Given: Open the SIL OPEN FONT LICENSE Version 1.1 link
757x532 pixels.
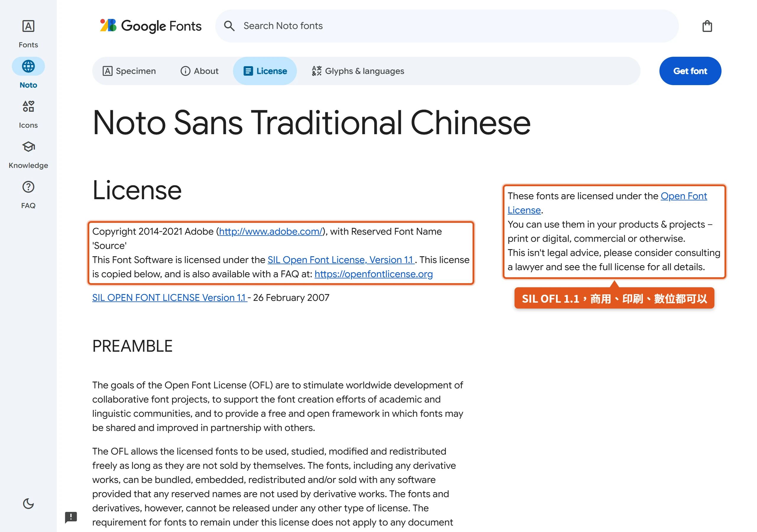Looking at the screenshot, I should [169, 298].
